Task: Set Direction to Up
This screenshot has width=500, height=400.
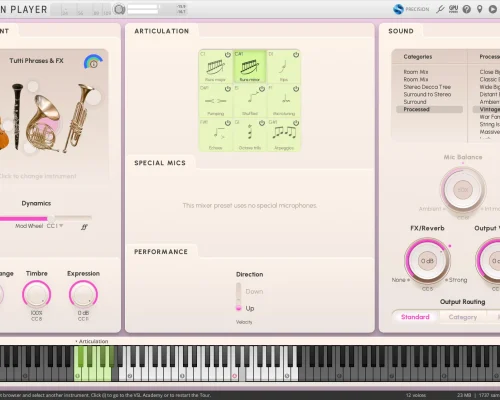Action: tap(250, 308)
